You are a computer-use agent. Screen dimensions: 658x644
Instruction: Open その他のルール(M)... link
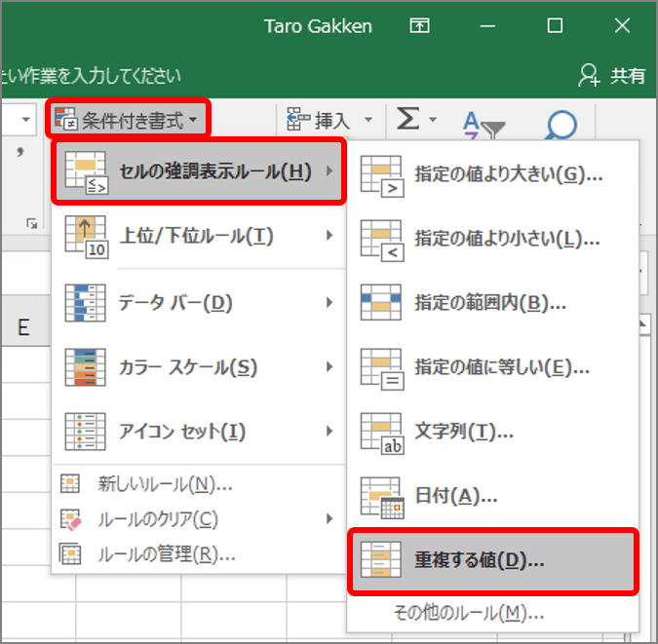tap(469, 614)
